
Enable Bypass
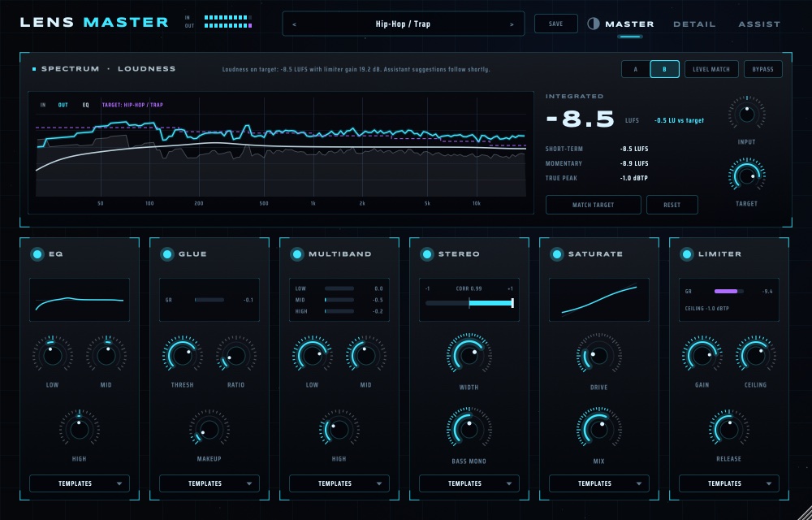tap(762, 69)
